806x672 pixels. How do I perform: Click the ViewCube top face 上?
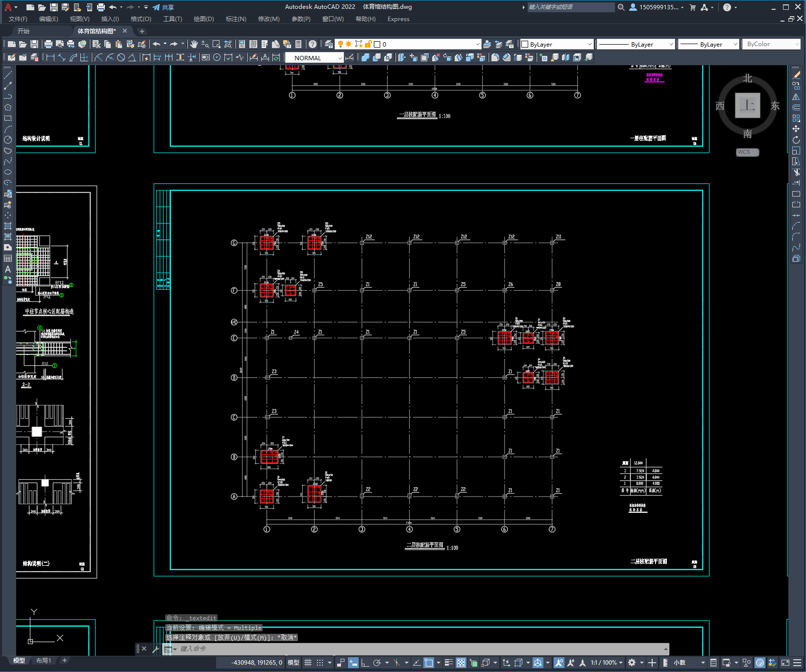pyautogui.click(x=747, y=105)
